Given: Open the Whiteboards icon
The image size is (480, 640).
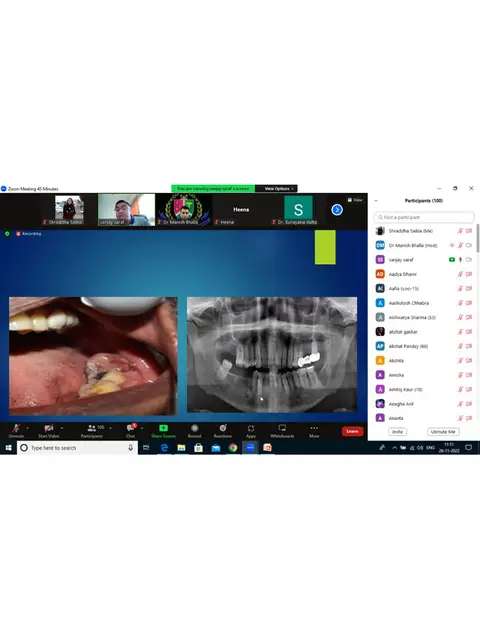Looking at the screenshot, I should point(282,431).
